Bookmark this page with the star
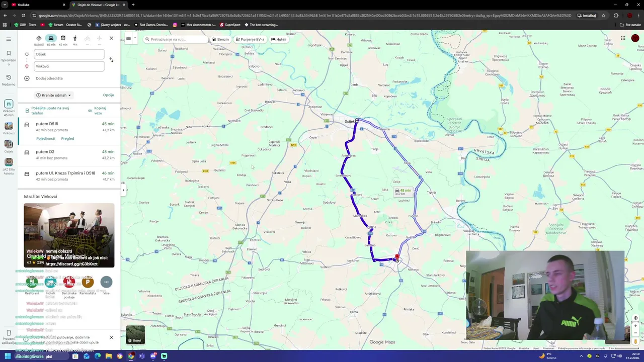This screenshot has width=644, height=362. click(603, 16)
